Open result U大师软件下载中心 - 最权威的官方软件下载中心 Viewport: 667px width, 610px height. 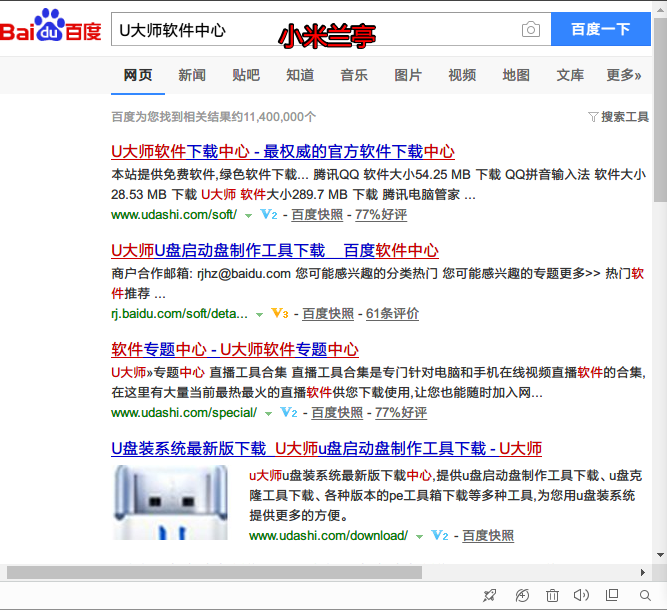(283, 151)
